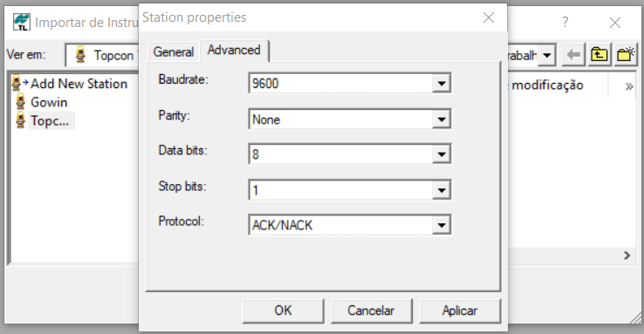Select the Topc... station icon
The height and width of the screenshot is (334, 644).
pos(20,120)
